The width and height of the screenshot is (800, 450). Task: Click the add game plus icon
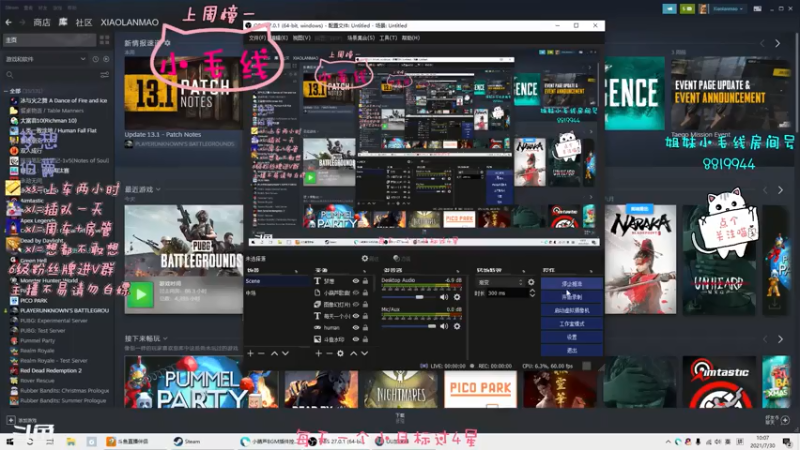pyautogui.click(x=10, y=420)
